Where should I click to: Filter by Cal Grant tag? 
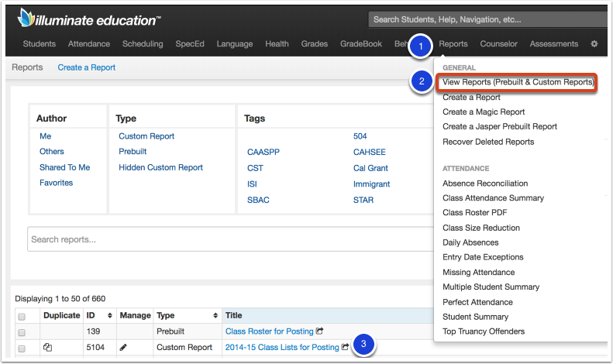[370, 168]
